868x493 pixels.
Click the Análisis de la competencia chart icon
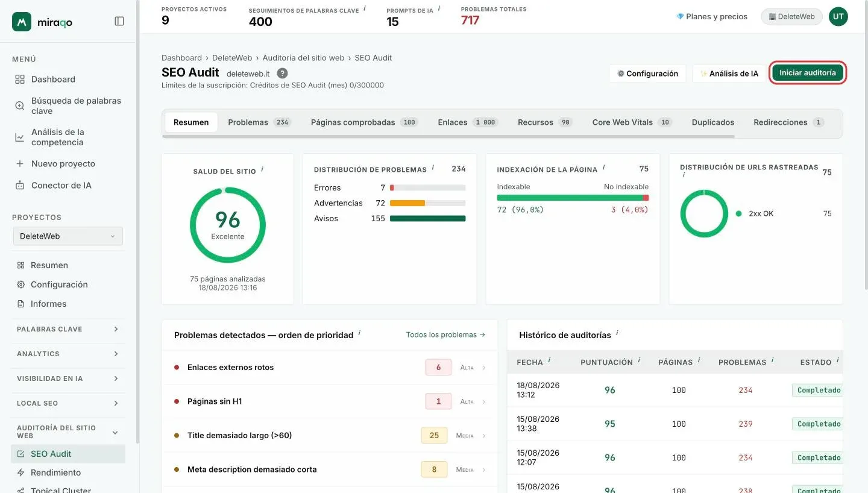coord(20,137)
